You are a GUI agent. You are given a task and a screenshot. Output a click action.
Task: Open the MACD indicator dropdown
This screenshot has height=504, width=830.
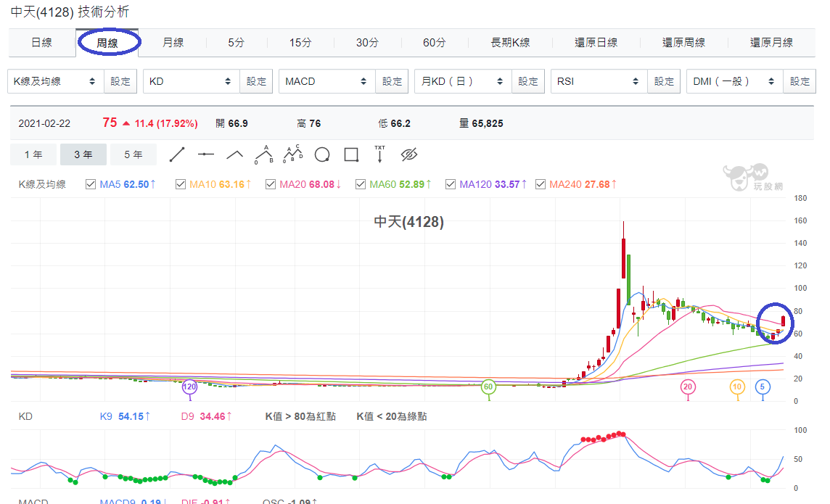pos(327,81)
